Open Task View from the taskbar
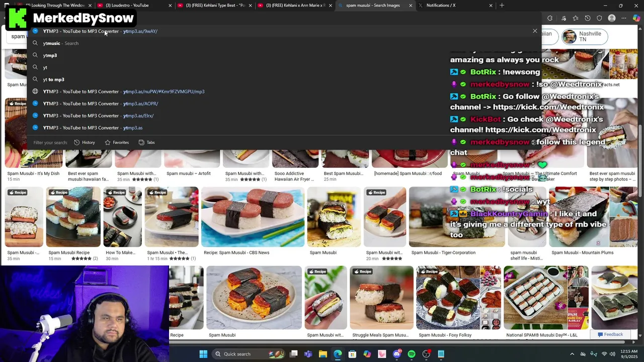This screenshot has height=362, width=644. (x=294, y=354)
